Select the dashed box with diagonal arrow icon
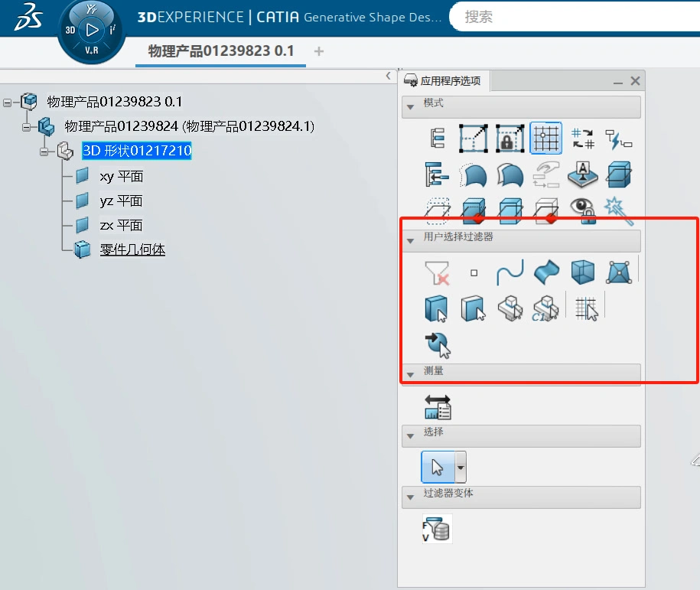700x590 pixels. click(474, 138)
